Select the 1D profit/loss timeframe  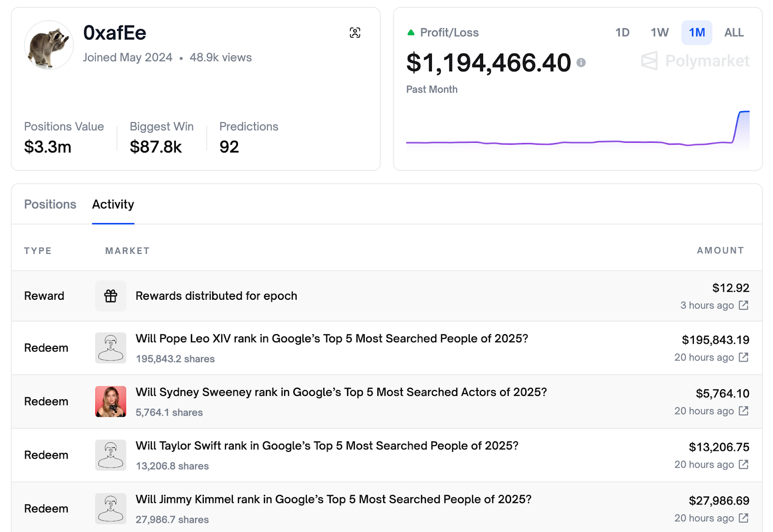coord(622,33)
